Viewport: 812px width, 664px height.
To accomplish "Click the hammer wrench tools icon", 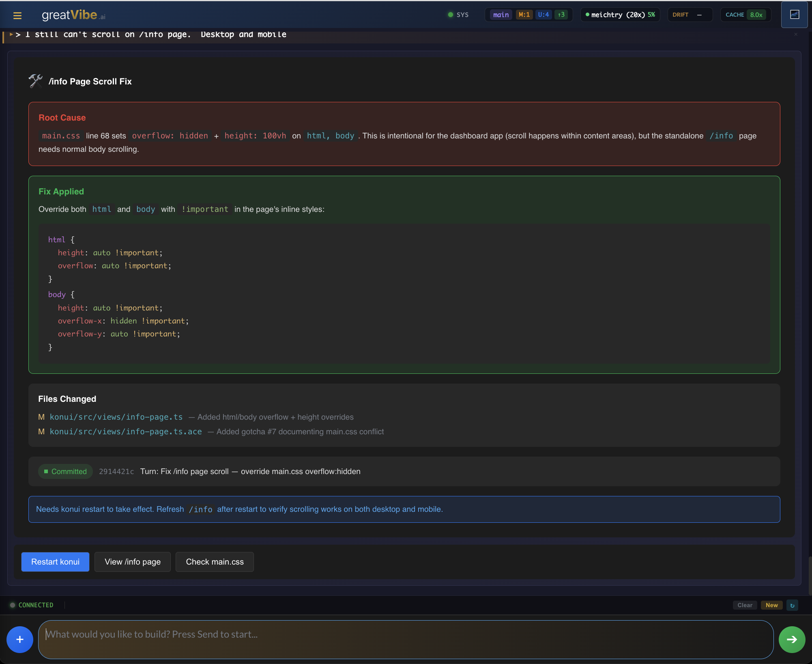I will [36, 81].
